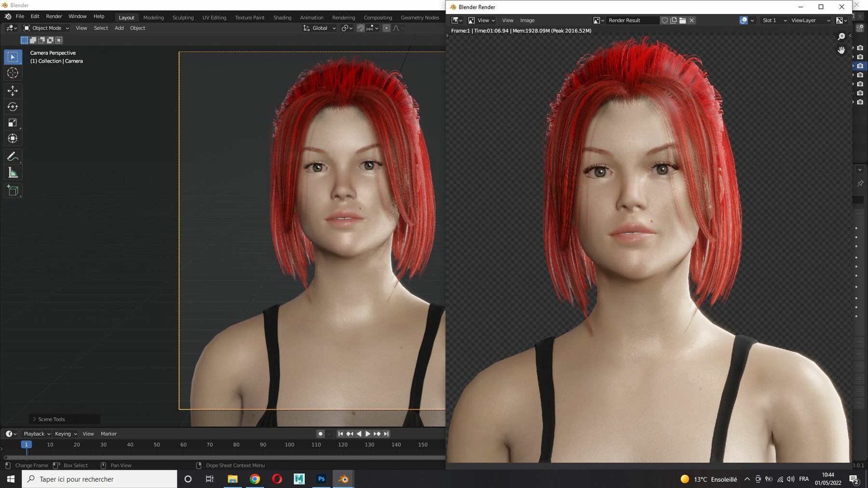Choose the Move tool in toolbar
This screenshot has width=868, height=488.
pyautogui.click(x=13, y=91)
